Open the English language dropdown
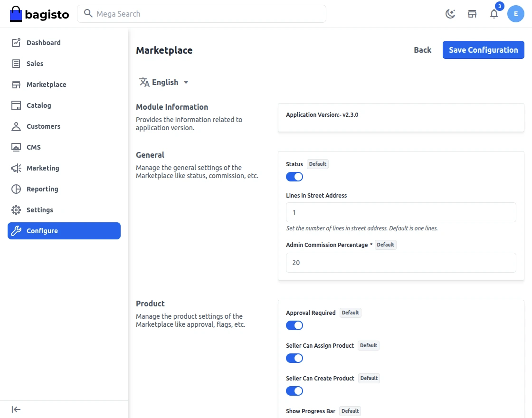Viewport: 532px width, 418px height. coord(164,82)
